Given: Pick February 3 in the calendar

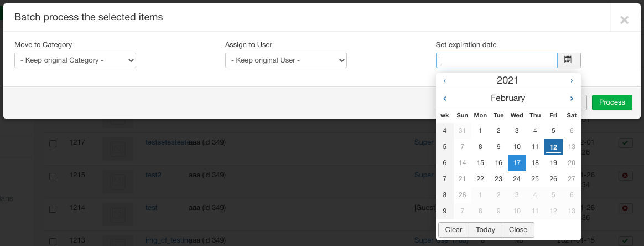Looking at the screenshot, I should point(517,131).
